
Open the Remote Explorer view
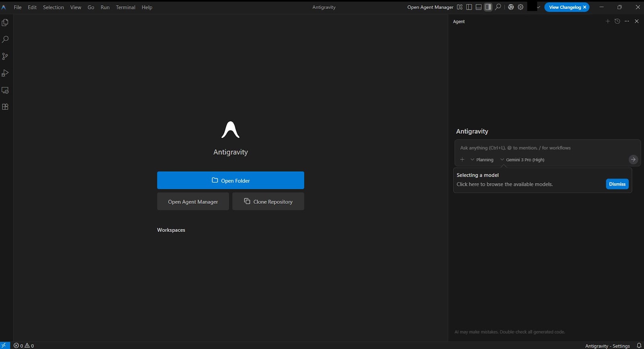click(x=5, y=90)
